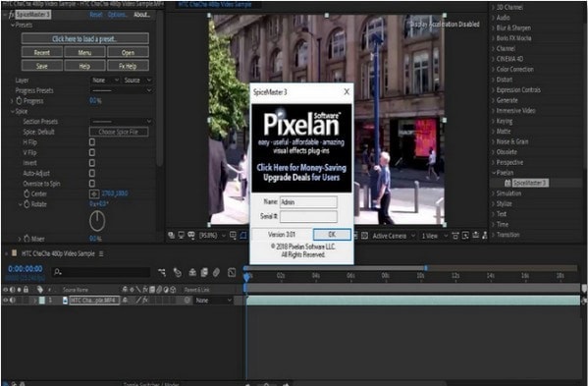
Task: Click the Rotate stopwatch icon
Action: (x=27, y=204)
